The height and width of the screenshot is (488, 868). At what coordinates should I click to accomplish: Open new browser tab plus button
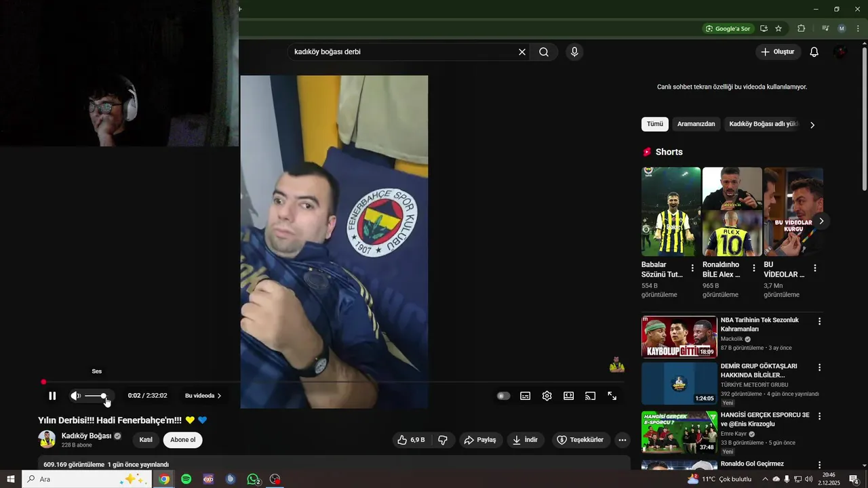pyautogui.click(x=240, y=9)
